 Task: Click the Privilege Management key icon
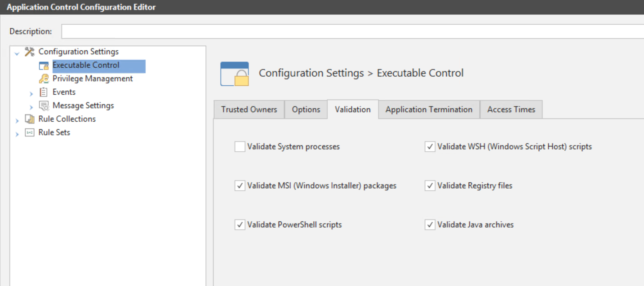tap(44, 78)
